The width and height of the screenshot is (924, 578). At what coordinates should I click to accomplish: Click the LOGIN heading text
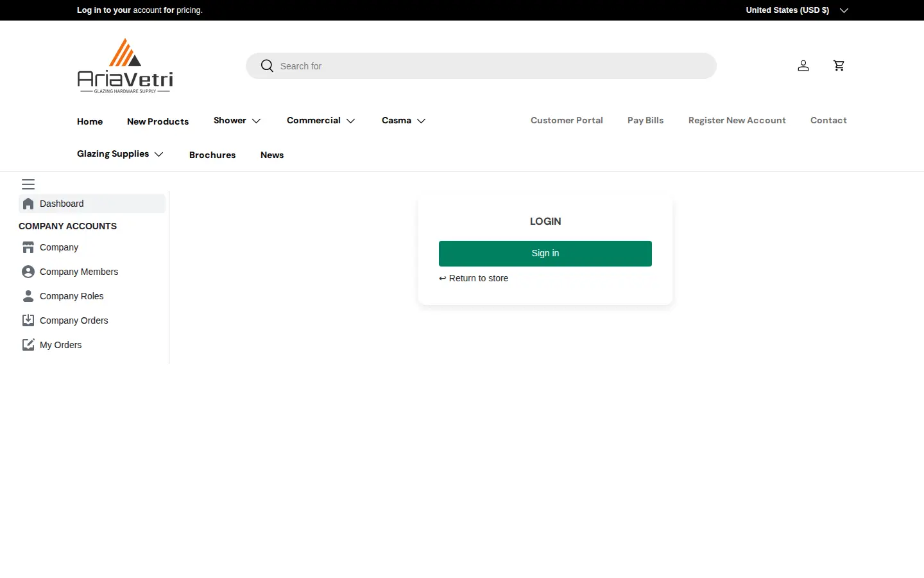(545, 222)
